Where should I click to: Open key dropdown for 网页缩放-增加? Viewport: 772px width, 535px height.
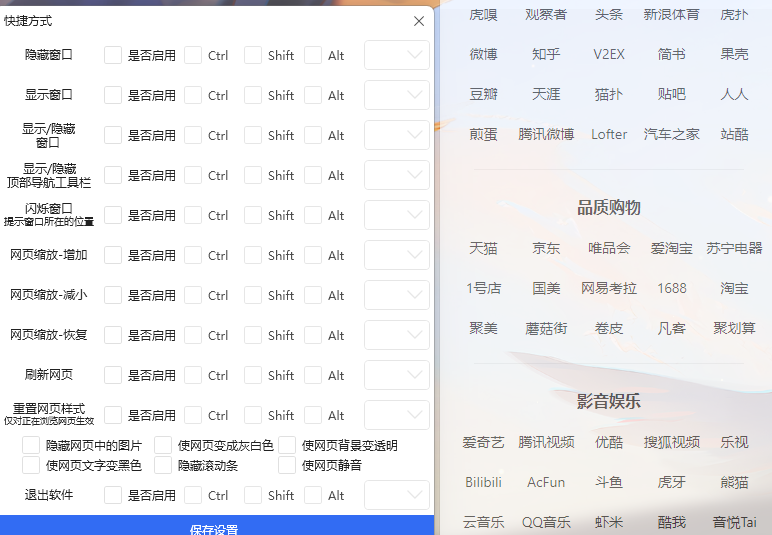(397, 255)
